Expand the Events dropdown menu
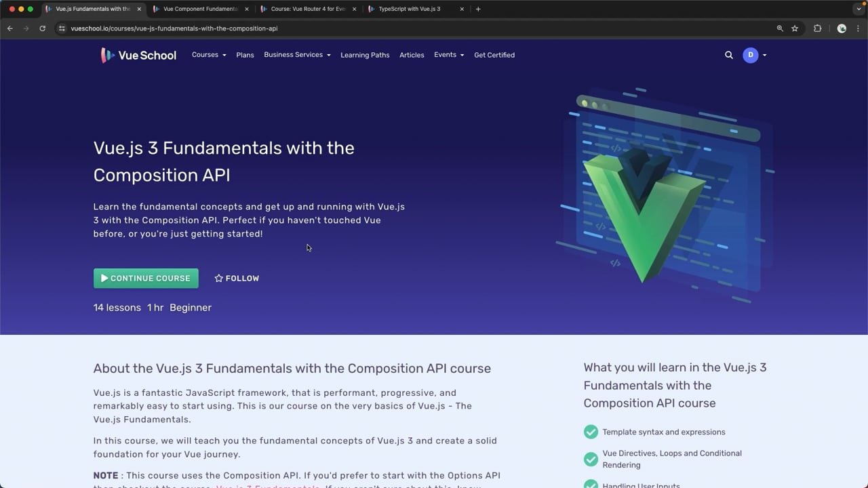The image size is (868, 488). pos(449,55)
